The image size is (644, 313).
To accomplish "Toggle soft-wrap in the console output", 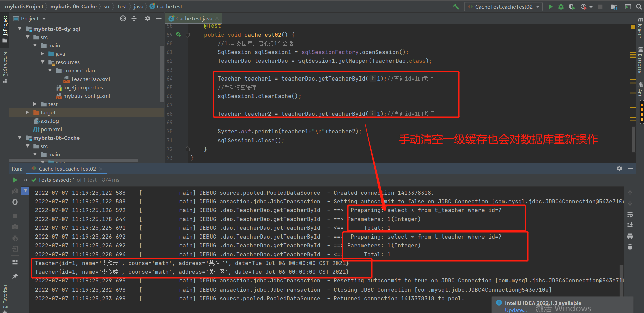I will coord(630,214).
